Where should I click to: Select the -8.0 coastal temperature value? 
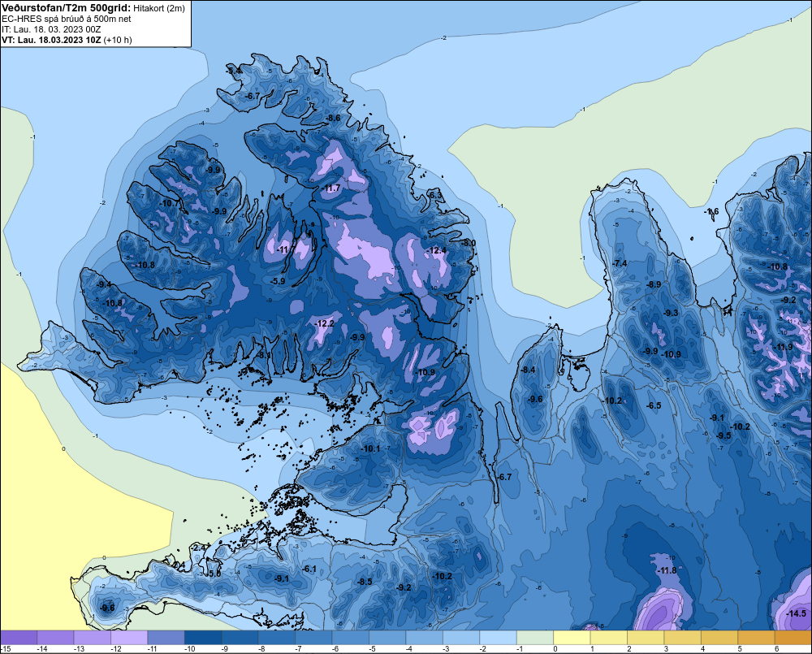click(469, 243)
